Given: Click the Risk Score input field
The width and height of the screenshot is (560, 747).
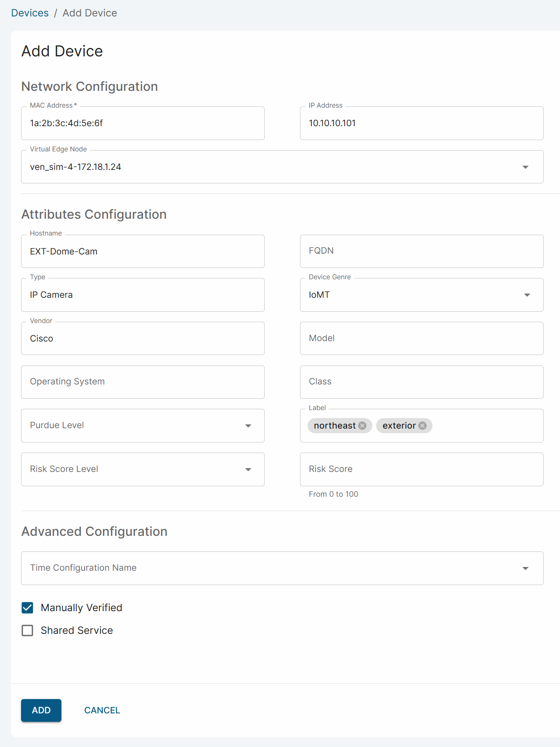Looking at the screenshot, I should tap(421, 469).
